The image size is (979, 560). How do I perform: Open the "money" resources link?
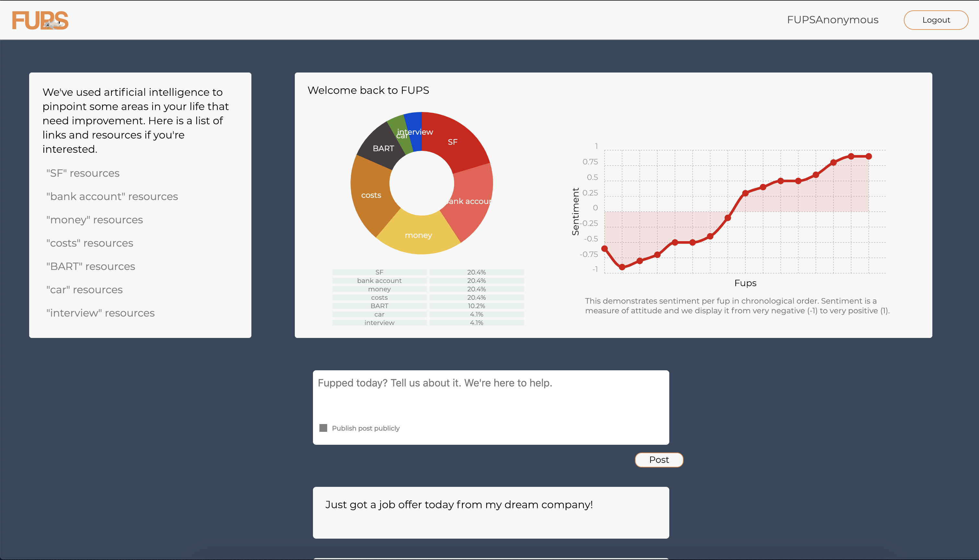point(94,220)
